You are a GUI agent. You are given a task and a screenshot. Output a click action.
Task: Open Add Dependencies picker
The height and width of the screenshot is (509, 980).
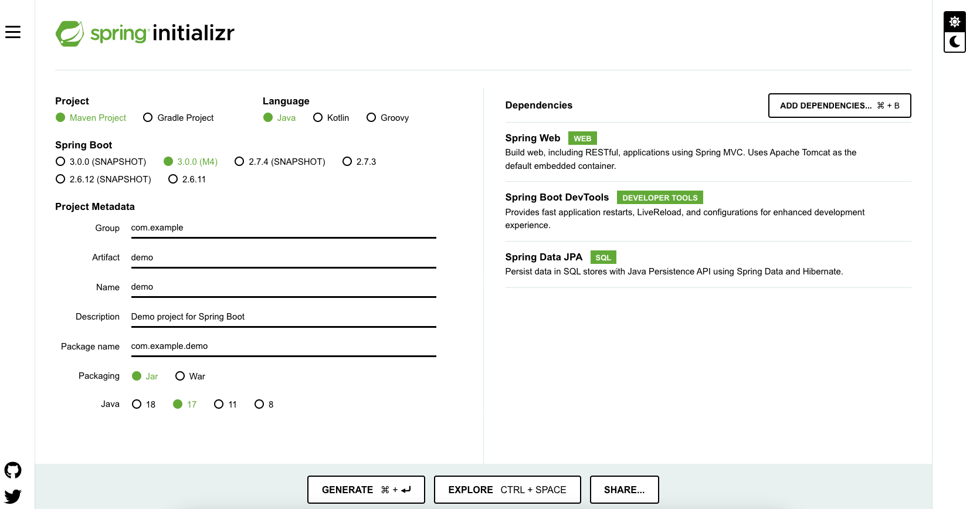point(839,106)
